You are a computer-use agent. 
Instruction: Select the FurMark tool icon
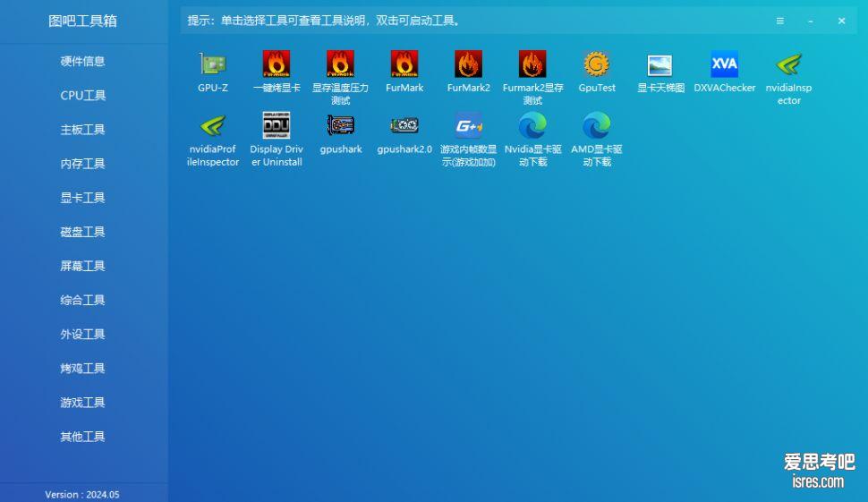tap(404, 64)
